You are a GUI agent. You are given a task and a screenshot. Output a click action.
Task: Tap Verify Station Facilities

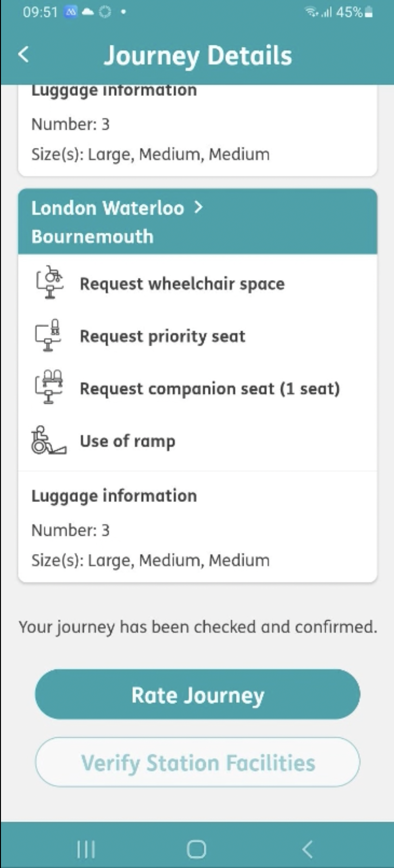pyautogui.click(x=197, y=762)
